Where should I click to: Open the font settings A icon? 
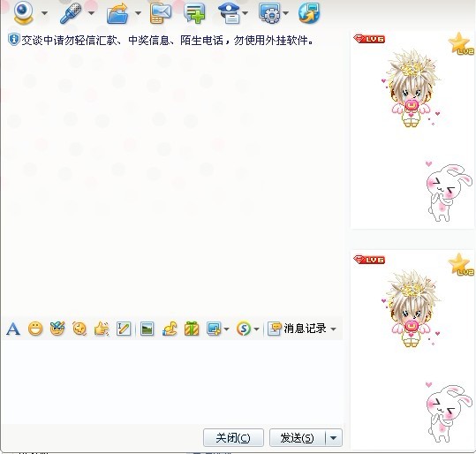click(x=13, y=329)
